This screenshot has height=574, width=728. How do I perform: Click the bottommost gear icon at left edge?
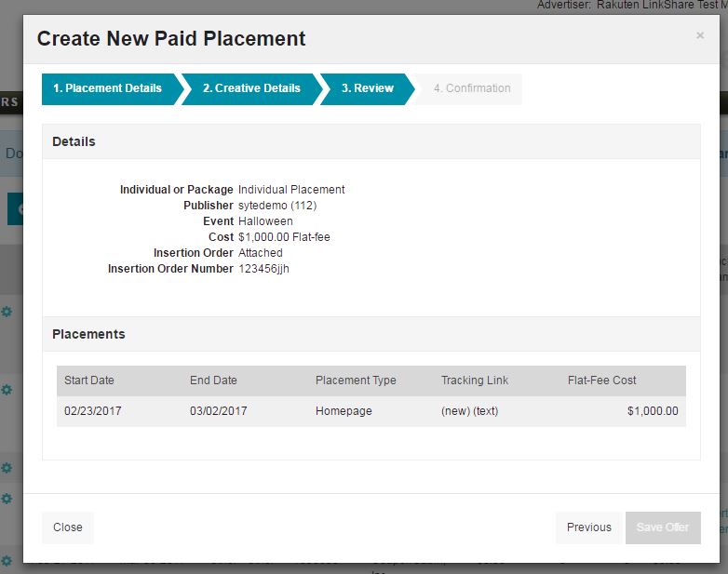click(x=7, y=561)
